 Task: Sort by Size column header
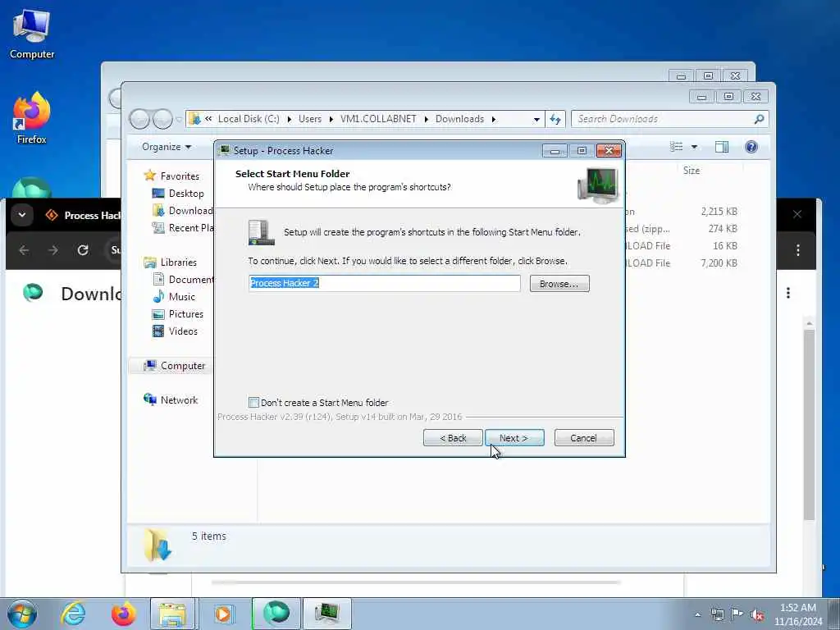pyautogui.click(x=691, y=171)
